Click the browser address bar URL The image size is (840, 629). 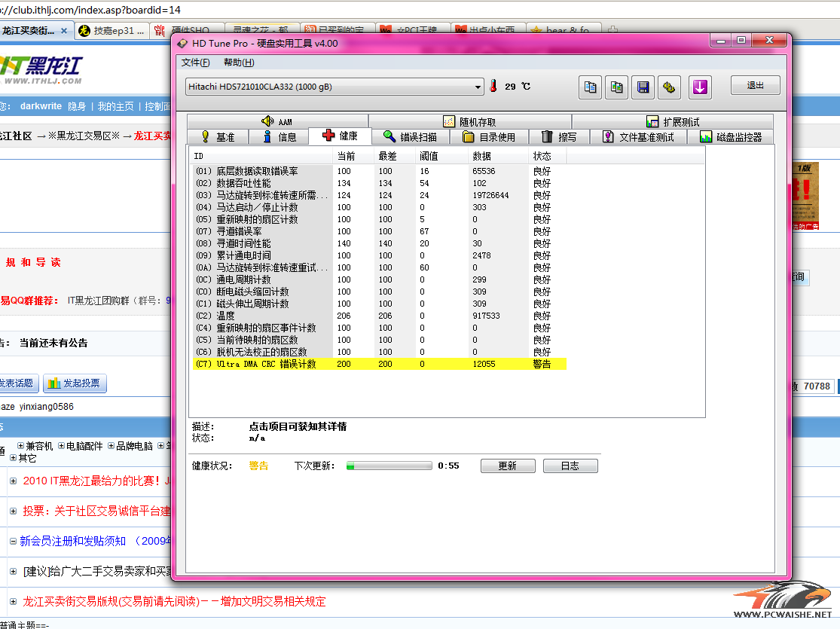91,11
